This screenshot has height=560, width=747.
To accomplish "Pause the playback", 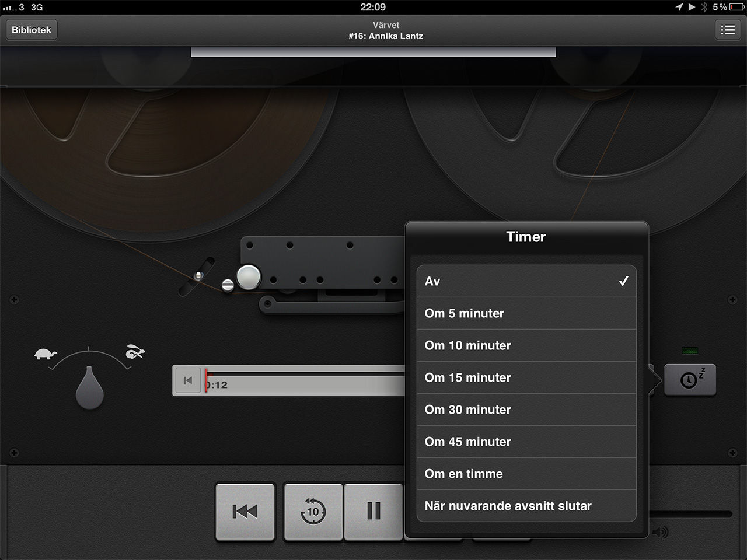I will pyautogui.click(x=373, y=512).
